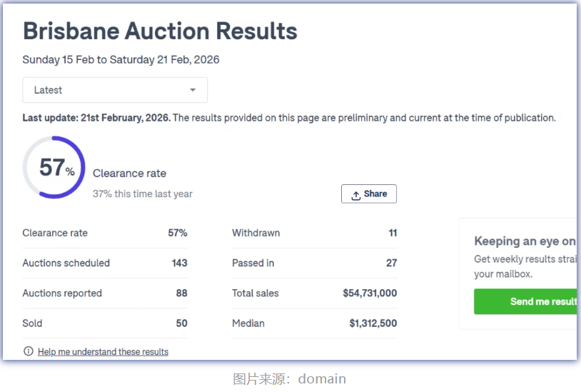Click the upload arrow icon beside Share
This screenshot has width=581, height=392.
[x=355, y=194]
